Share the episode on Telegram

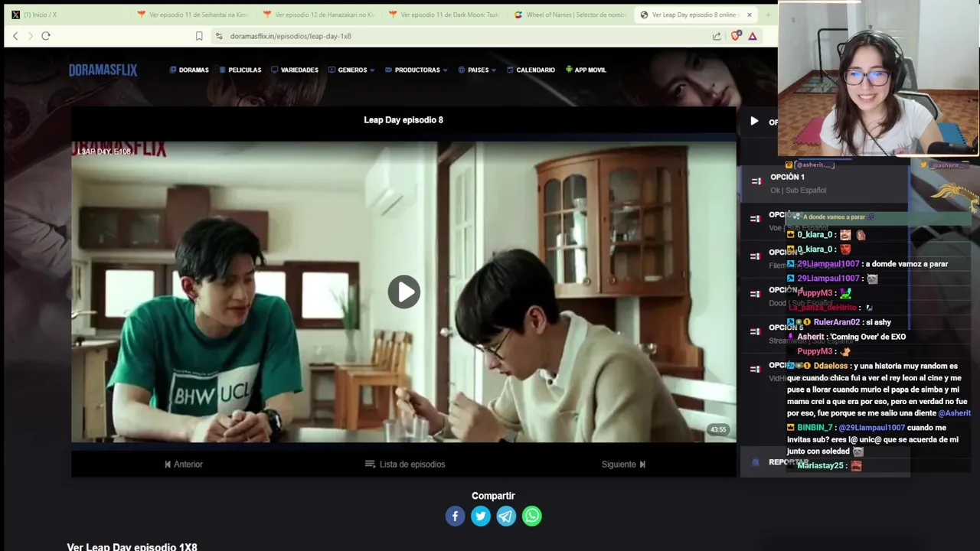(506, 516)
